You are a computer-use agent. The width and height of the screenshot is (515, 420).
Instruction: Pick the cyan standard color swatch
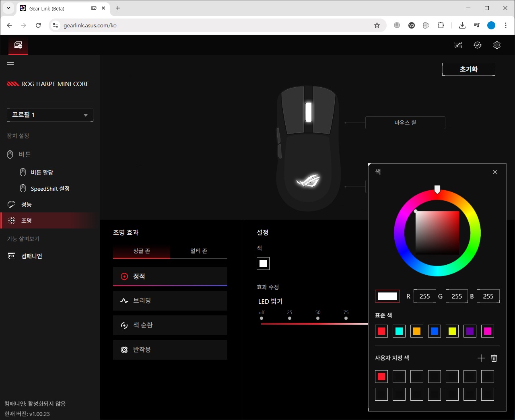click(399, 331)
